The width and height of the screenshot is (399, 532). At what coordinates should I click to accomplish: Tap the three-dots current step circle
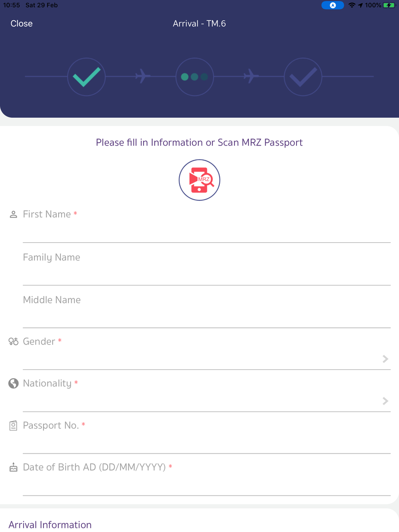coord(194,77)
